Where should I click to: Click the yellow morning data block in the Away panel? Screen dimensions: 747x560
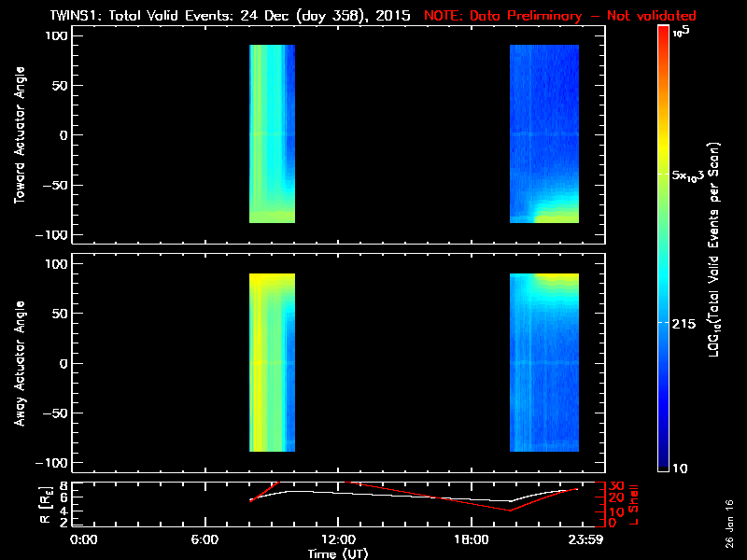tap(272, 362)
